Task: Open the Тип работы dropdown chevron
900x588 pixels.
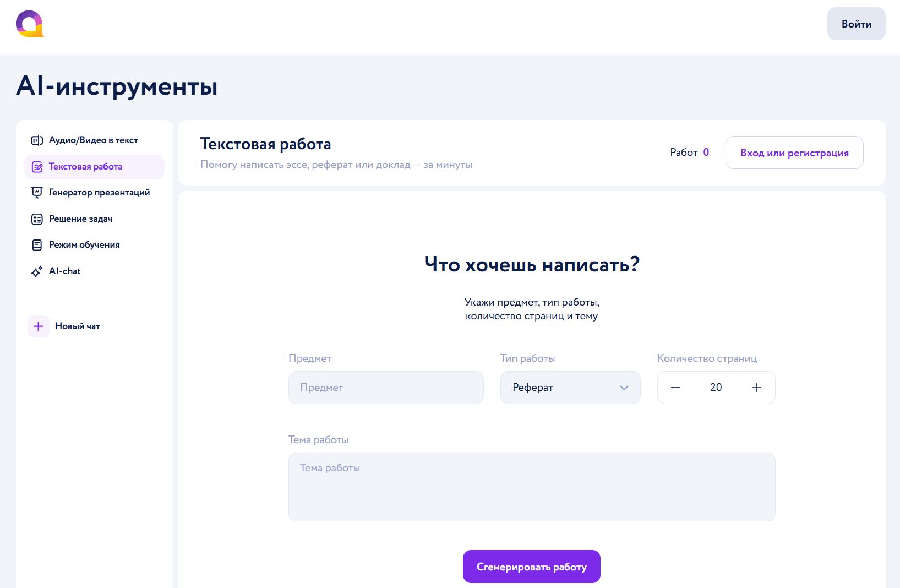Action: 624,388
